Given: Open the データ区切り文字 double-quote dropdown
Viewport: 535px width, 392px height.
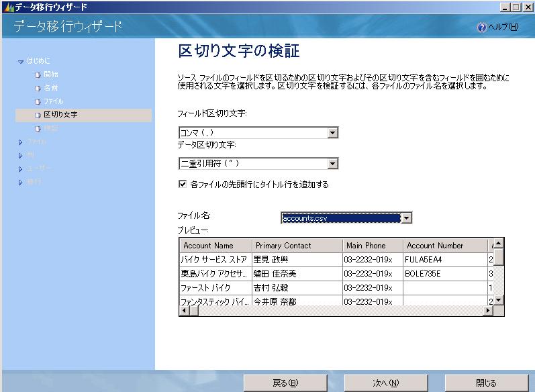Looking at the screenshot, I should (x=332, y=163).
